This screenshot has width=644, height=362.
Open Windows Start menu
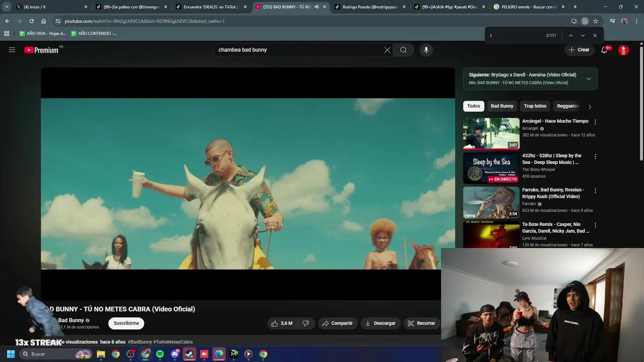(x=11, y=354)
